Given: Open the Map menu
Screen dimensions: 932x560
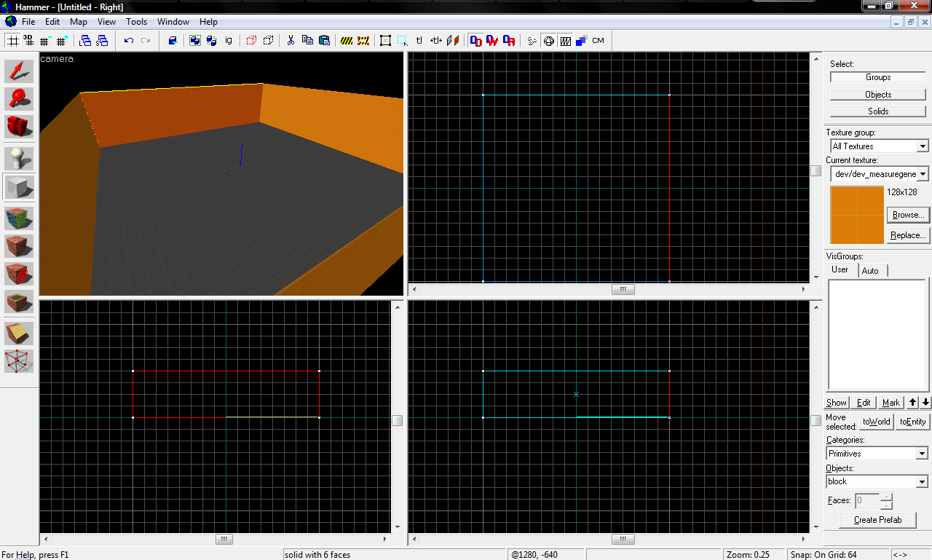Looking at the screenshot, I should pyautogui.click(x=78, y=22).
